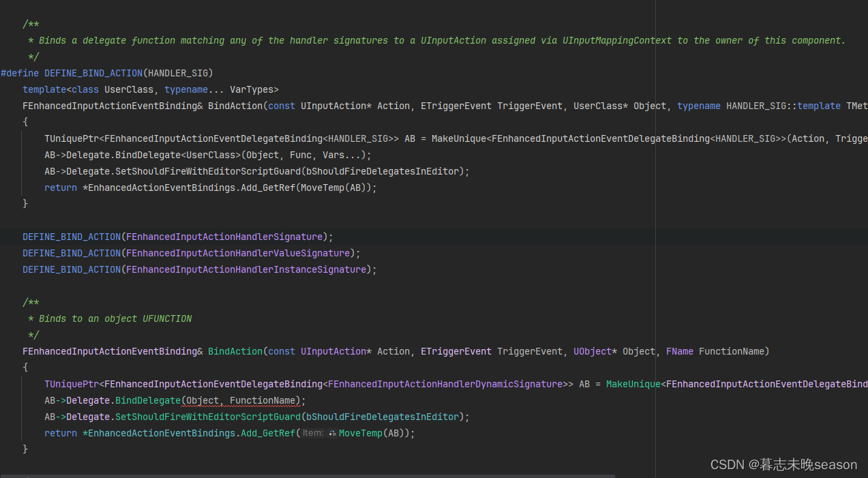Click FEnhancedInputActionHandlerInstanceSignature macro argument

point(246,269)
